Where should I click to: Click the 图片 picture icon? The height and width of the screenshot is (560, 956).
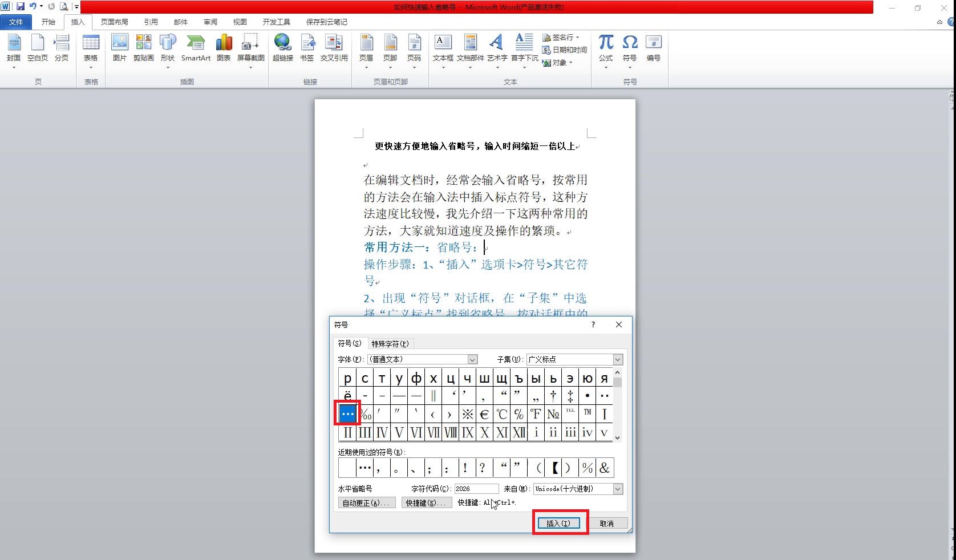click(120, 48)
